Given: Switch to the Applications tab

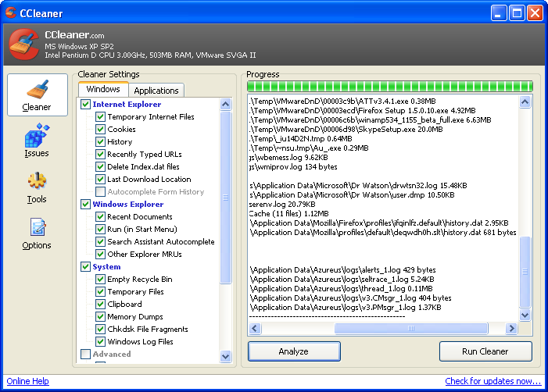Looking at the screenshot, I should [156, 91].
